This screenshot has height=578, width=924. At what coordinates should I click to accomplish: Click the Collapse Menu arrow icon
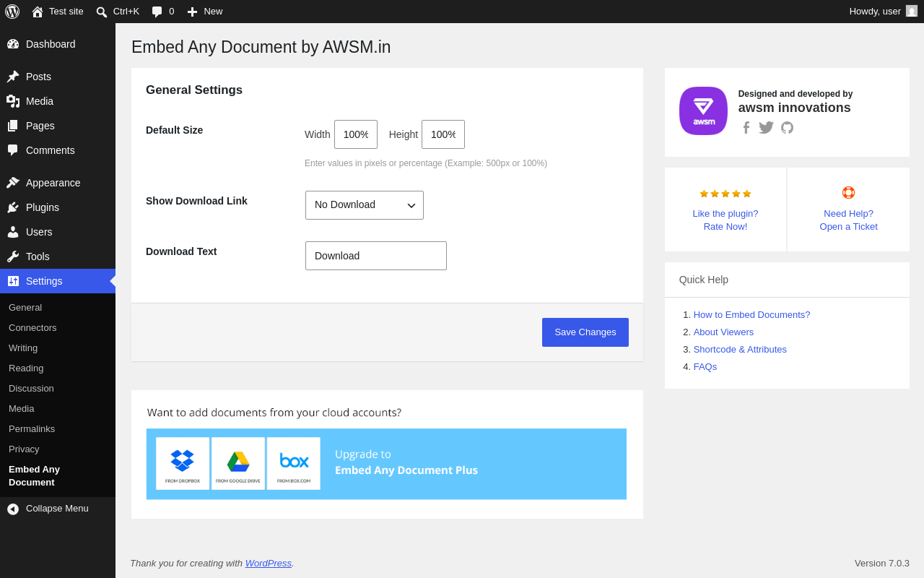pyautogui.click(x=13, y=509)
